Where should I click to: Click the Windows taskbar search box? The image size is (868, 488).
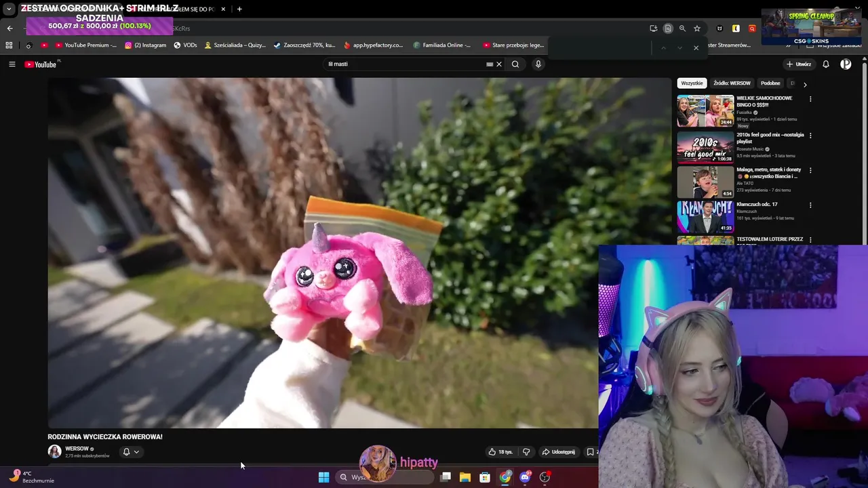tap(384, 477)
